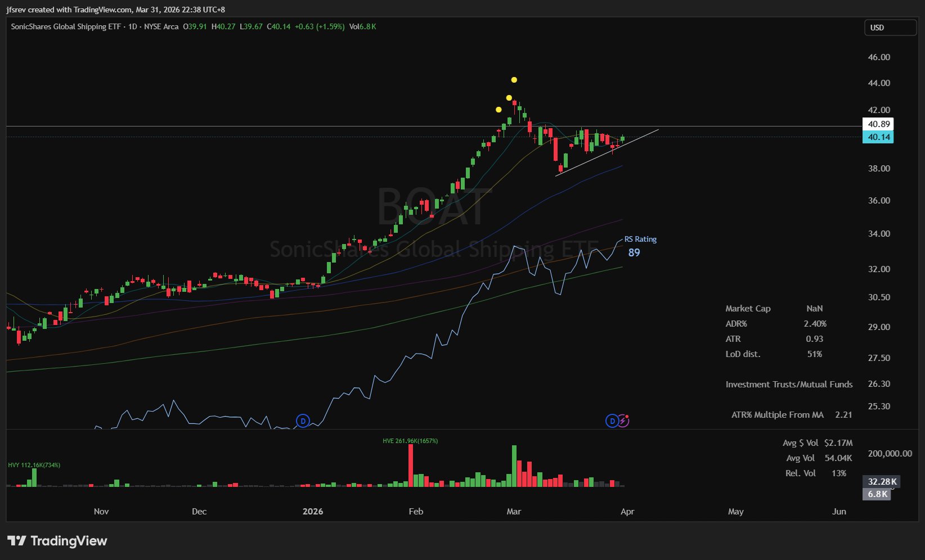Click the Dec label on the time axis
This screenshot has height=560, width=925.
click(199, 511)
